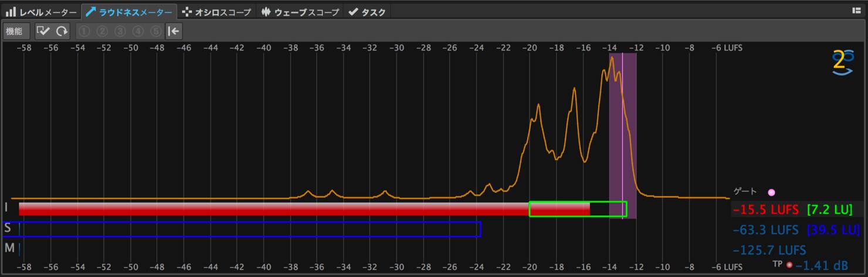
Task: Switch to the タスク tab
Action: [367, 12]
